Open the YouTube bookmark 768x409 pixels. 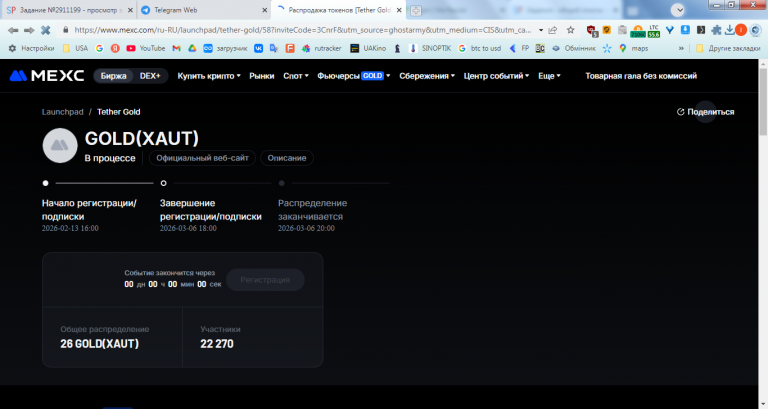[x=145, y=48]
